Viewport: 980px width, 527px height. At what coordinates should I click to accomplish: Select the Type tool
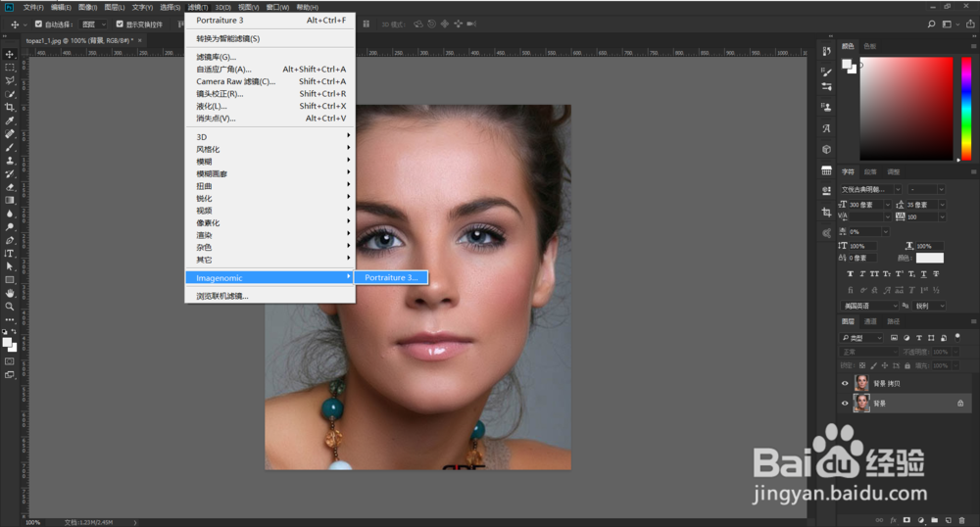[10, 254]
